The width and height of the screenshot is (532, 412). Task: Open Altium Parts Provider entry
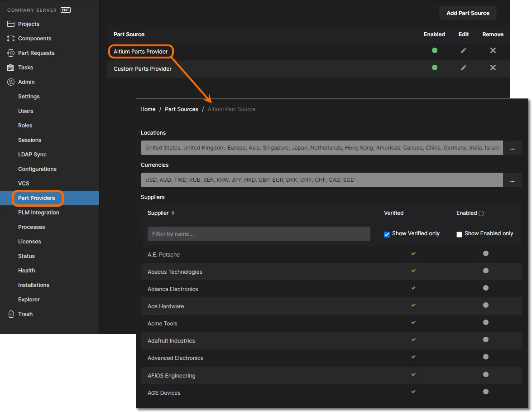[140, 52]
